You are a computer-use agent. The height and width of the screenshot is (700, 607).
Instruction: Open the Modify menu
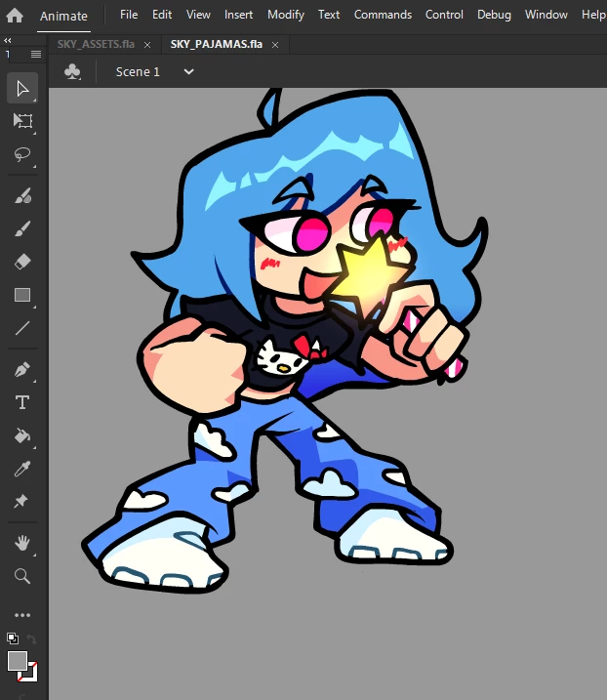click(286, 16)
